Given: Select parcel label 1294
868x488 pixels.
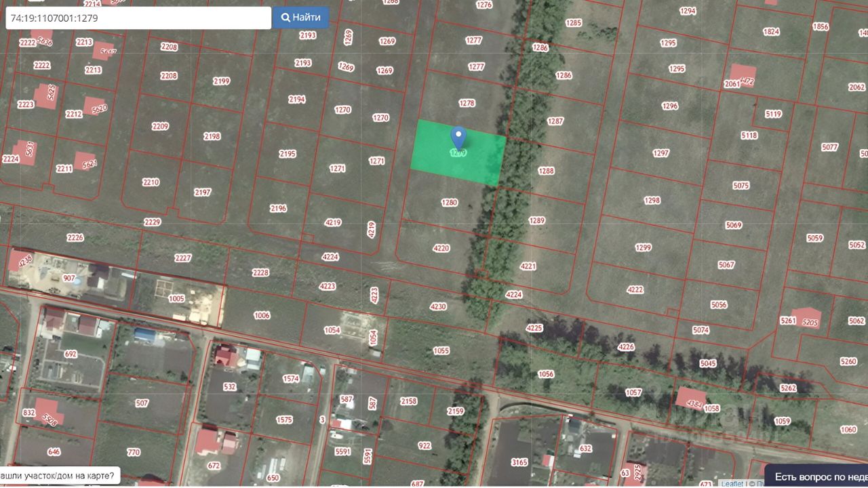Looking at the screenshot, I should coord(688,11).
